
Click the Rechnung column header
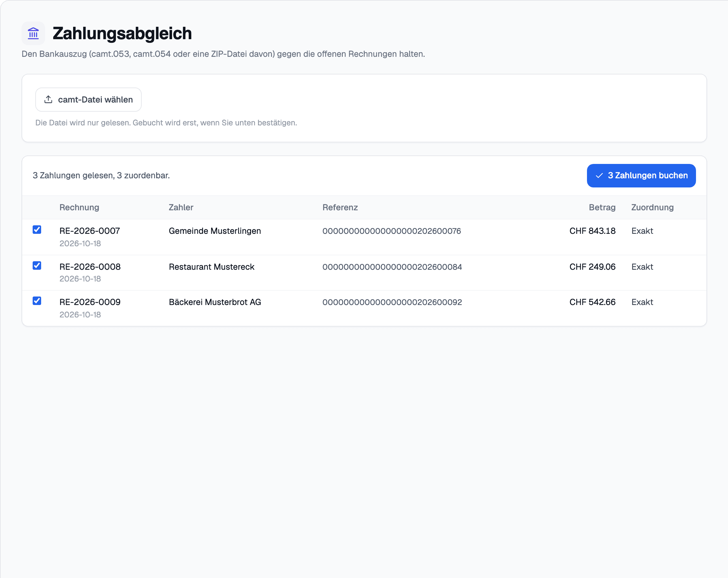(x=79, y=207)
